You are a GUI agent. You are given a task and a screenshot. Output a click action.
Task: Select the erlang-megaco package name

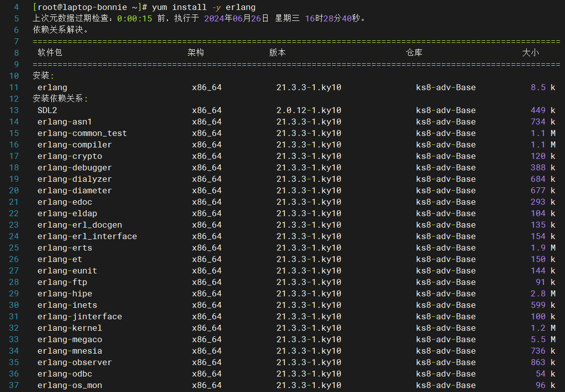(70, 339)
